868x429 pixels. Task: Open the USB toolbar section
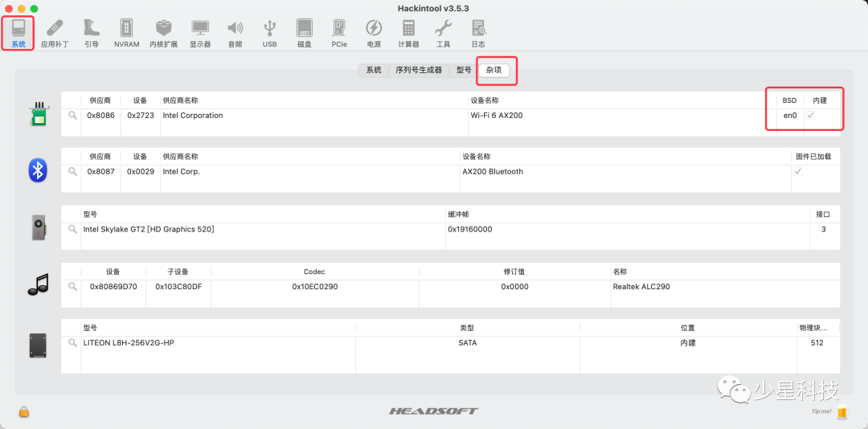point(269,33)
